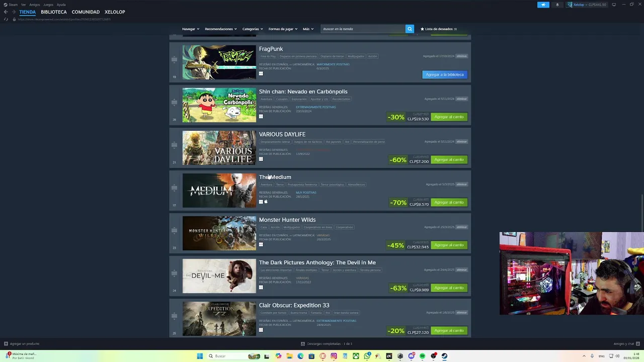
Task: Open the Xelolop account wallet dropdown
Action: (588, 5)
